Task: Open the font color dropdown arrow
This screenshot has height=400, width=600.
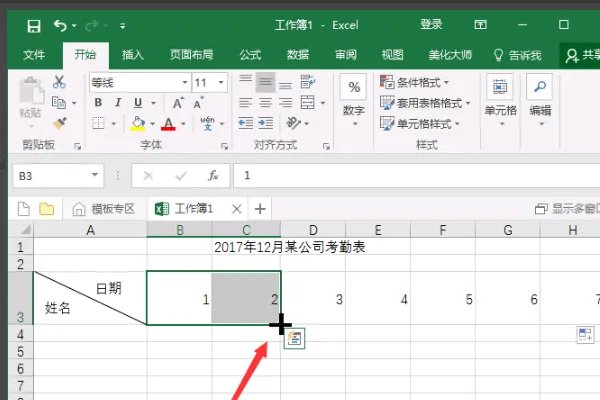Action: point(183,124)
